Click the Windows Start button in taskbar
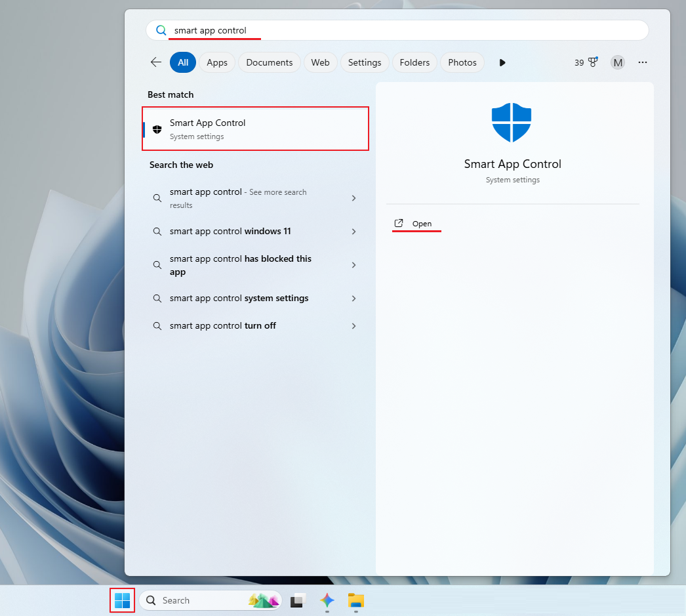 coord(122,600)
